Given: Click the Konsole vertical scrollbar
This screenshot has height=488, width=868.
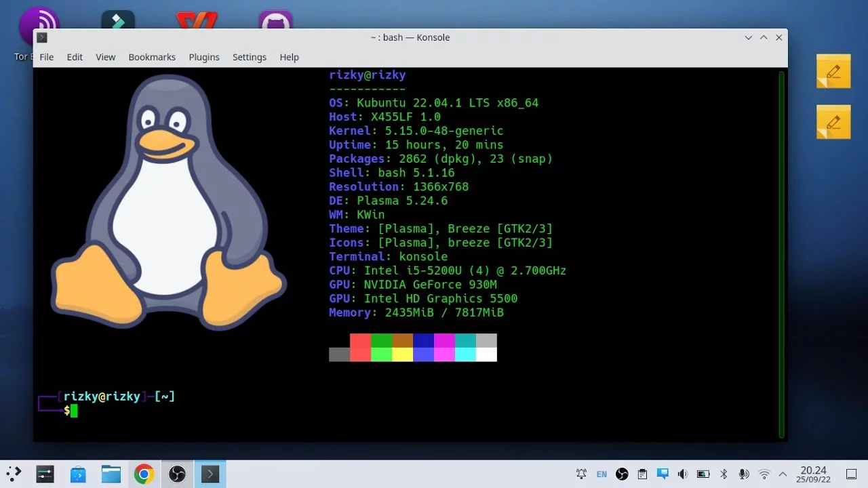Looking at the screenshot, I should pyautogui.click(x=781, y=254).
